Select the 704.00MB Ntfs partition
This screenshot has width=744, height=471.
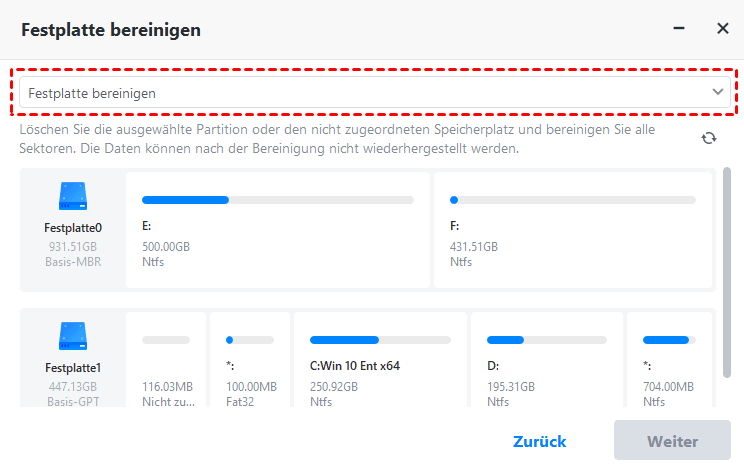pyautogui.click(x=668, y=369)
